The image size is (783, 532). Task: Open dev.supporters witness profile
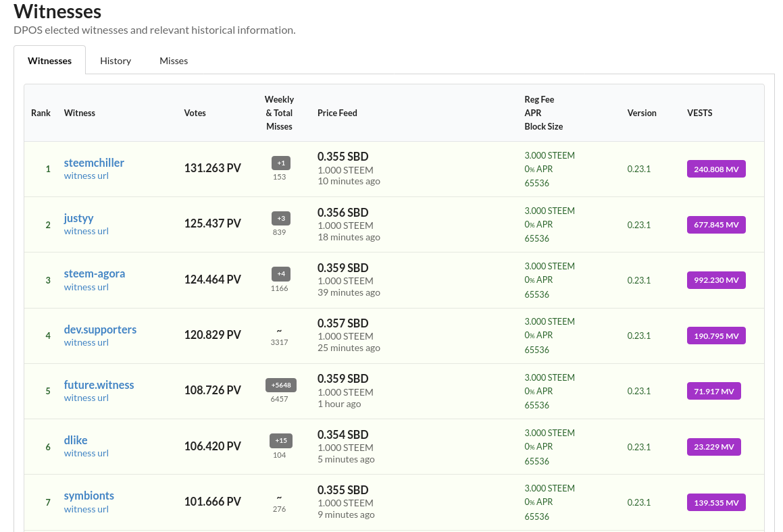(100, 329)
